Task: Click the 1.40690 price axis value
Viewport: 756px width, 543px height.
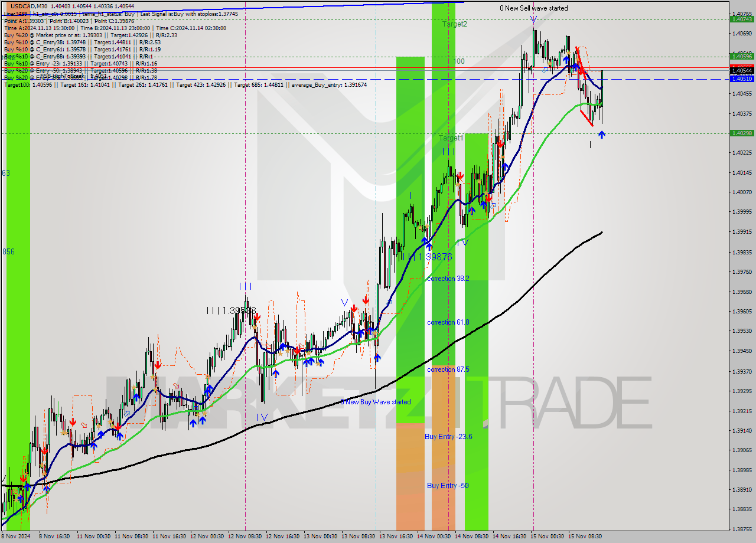Action: tap(741, 33)
